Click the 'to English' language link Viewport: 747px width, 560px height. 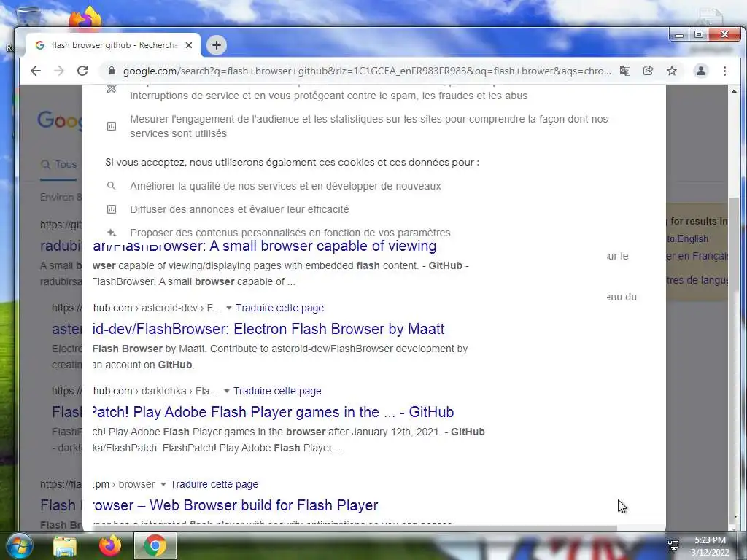[x=687, y=239]
